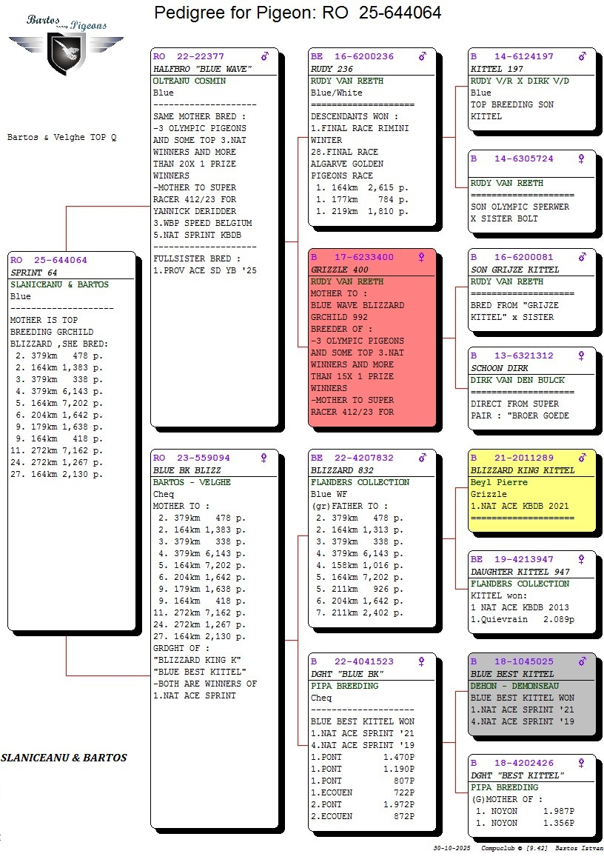Click the male symbol on RO 22-22377

pyautogui.click(x=264, y=56)
